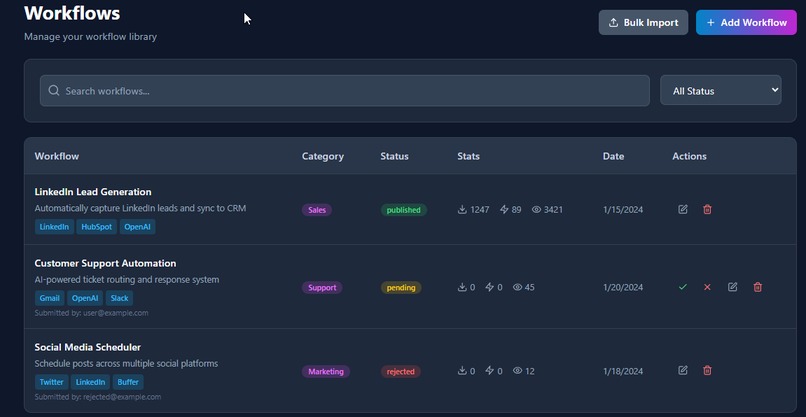Click the Sales category badge
This screenshot has width=806, height=417.
[317, 210]
